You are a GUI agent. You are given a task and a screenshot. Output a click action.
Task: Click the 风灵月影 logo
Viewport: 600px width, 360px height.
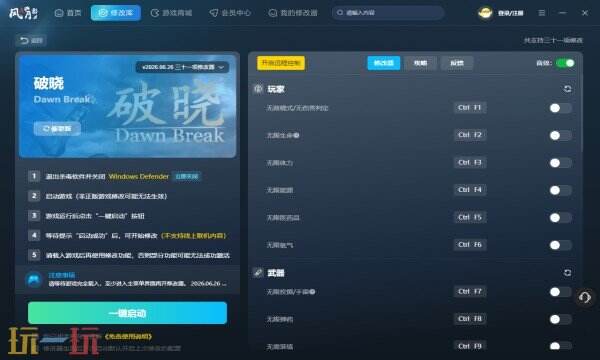(23, 13)
